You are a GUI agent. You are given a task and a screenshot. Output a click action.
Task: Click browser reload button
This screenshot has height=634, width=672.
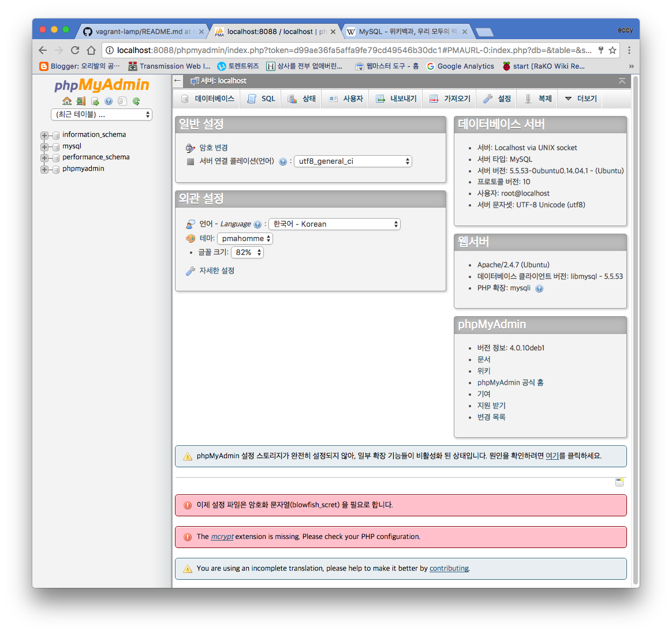pyautogui.click(x=75, y=50)
